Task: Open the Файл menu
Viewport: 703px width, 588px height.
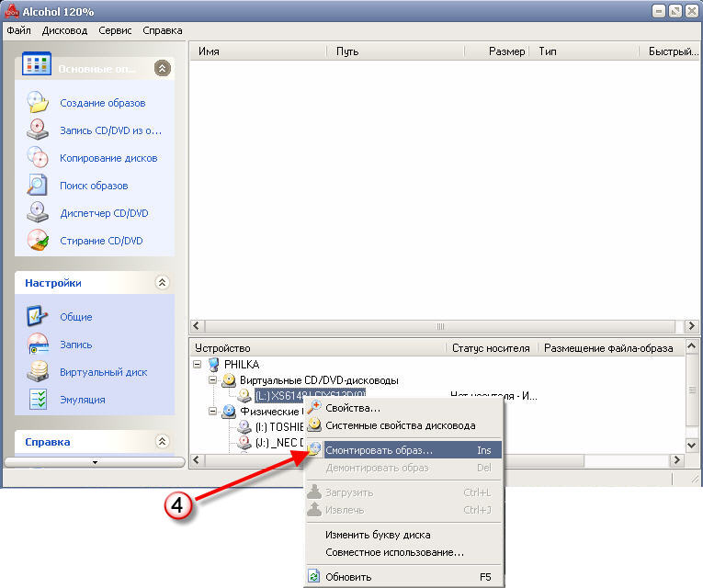Action: pos(18,30)
